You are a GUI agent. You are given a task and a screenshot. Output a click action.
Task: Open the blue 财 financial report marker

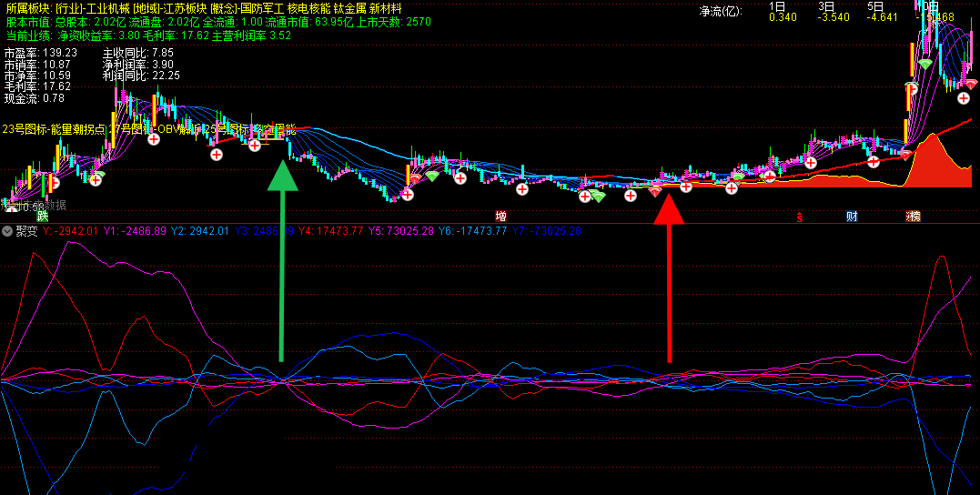(x=852, y=217)
